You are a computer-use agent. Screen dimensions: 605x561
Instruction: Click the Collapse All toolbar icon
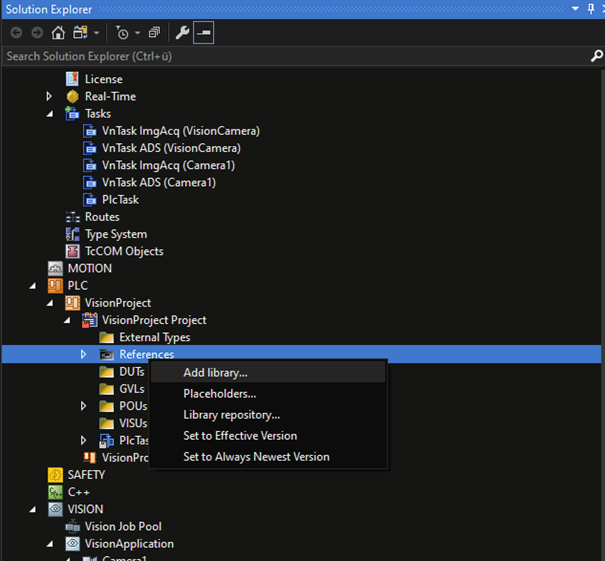[x=154, y=33]
